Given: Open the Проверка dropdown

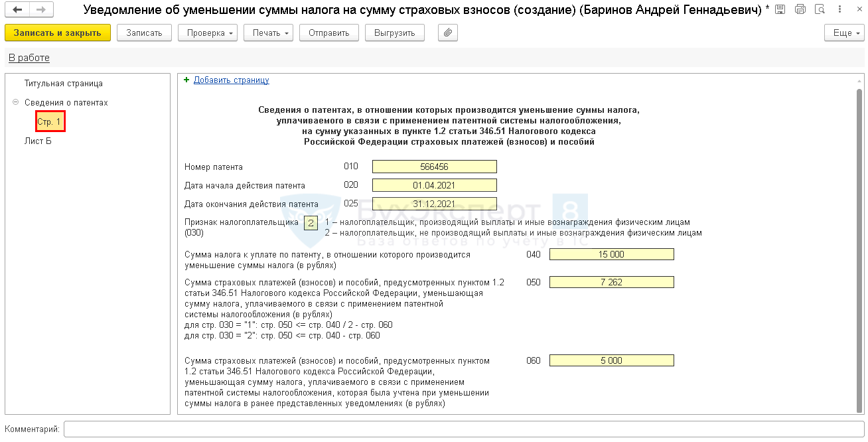Looking at the screenshot, I should click(x=208, y=33).
